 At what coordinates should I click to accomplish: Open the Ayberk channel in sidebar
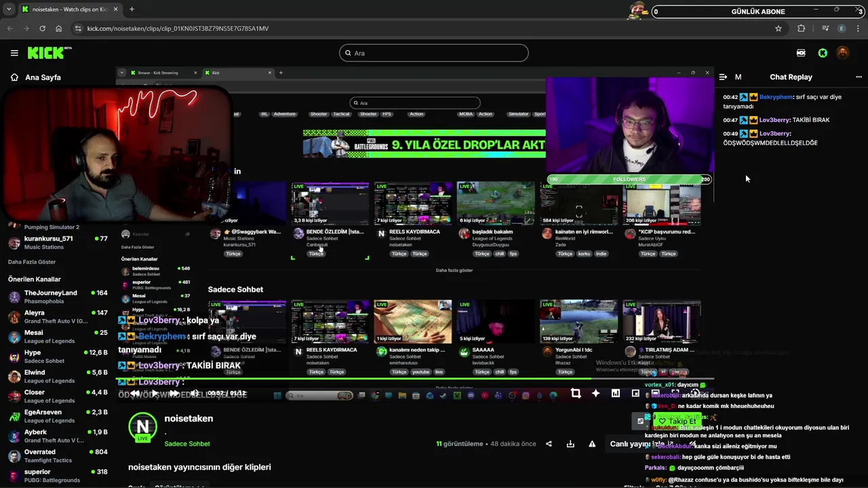click(58, 436)
